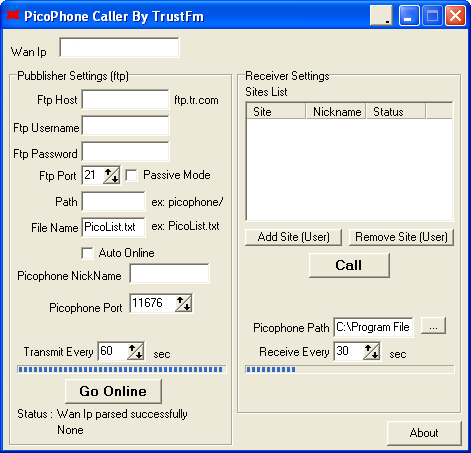Focus the Picophone NickName field
Viewport: 471px width, 453px height.
click(x=169, y=274)
